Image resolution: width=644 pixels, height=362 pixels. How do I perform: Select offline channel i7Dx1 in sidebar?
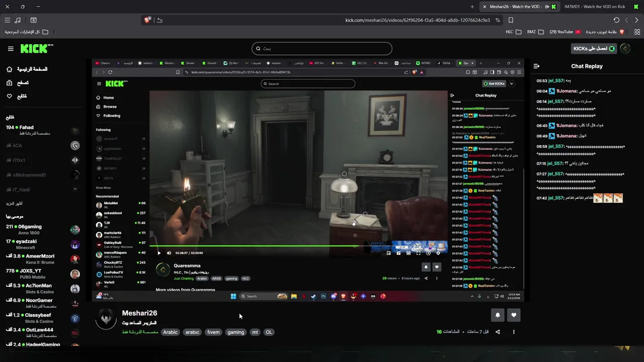click(x=43, y=160)
